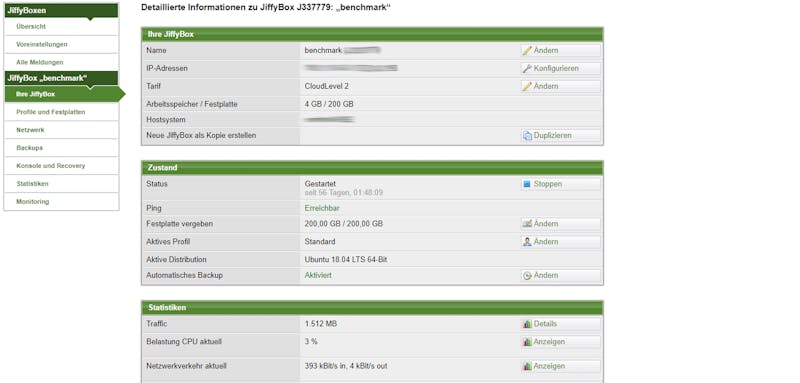800x383 pixels.
Task: Open Alle Meldungen in the sidebar
Action: pyautogui.click(x=61, y=62)
